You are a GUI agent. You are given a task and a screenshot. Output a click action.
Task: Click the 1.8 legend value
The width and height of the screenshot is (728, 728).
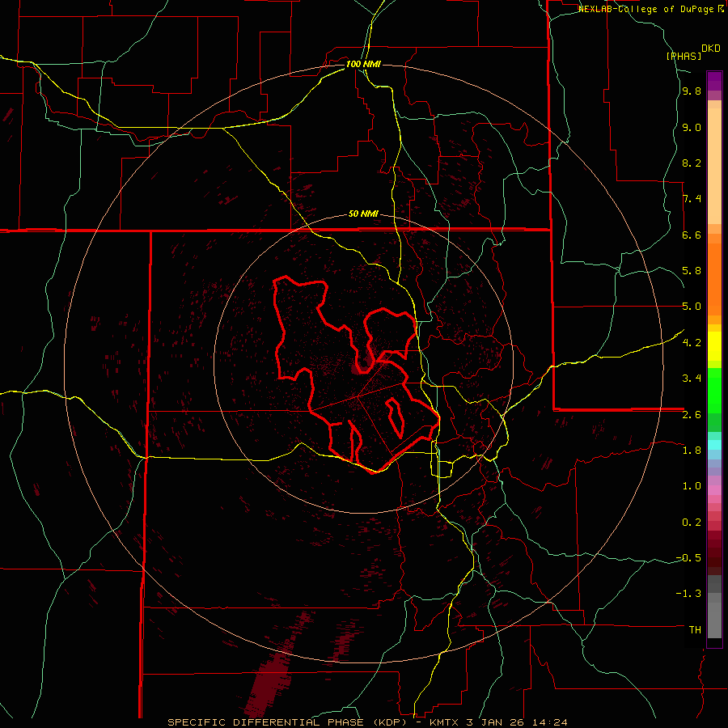tap(692, 451)
